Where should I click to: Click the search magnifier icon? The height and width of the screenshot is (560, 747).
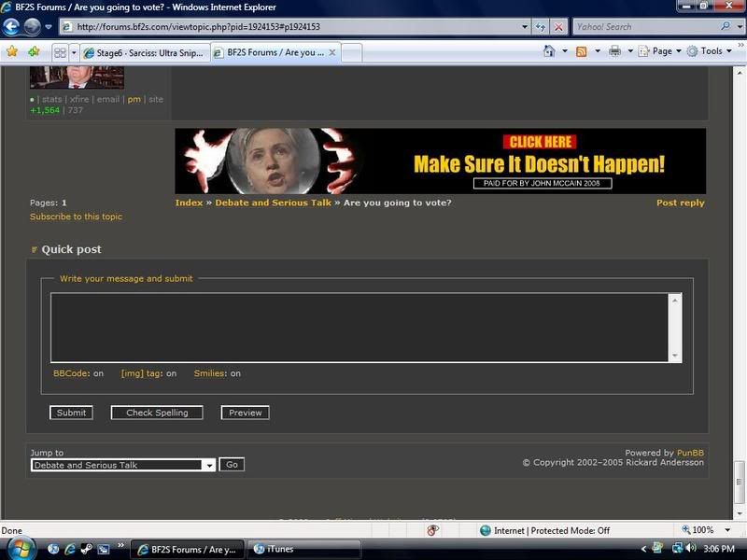click(x=726, y=26)
